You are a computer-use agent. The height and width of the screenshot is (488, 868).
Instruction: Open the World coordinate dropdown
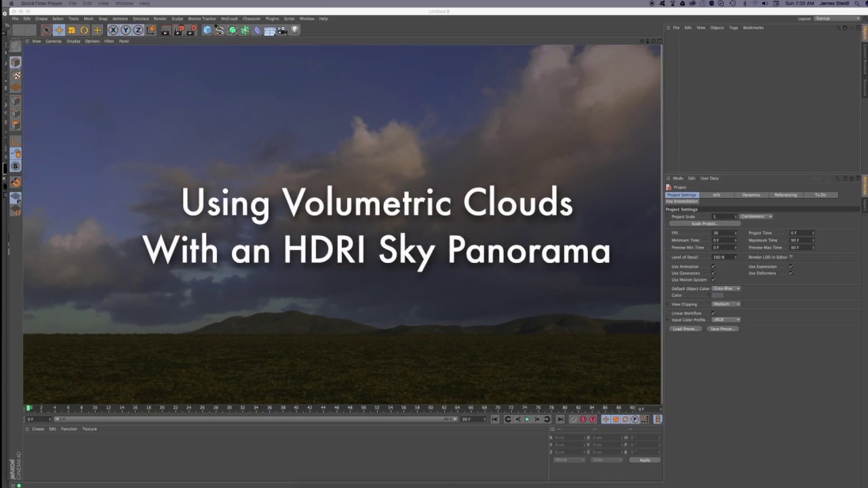pyautogui.click(x=569, y=460)
